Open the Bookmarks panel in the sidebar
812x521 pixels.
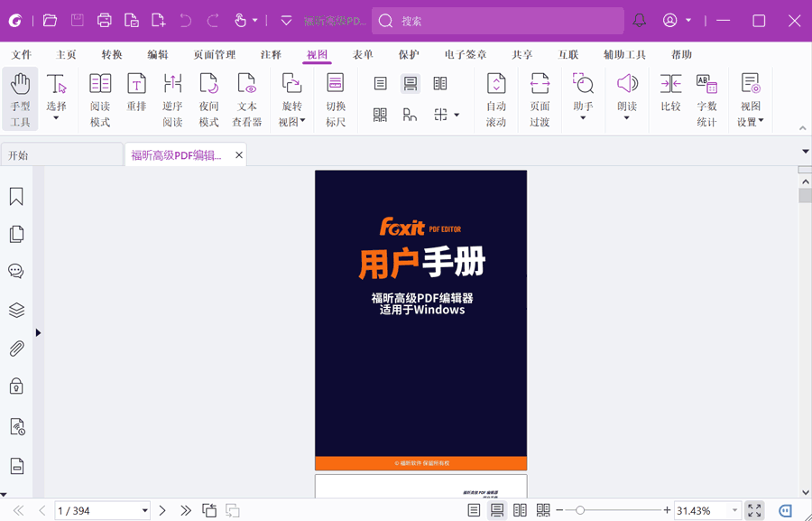coord(16,197)
